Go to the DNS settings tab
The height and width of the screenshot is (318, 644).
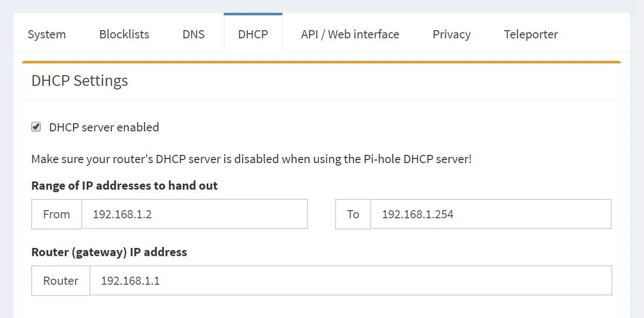[194, 34]
